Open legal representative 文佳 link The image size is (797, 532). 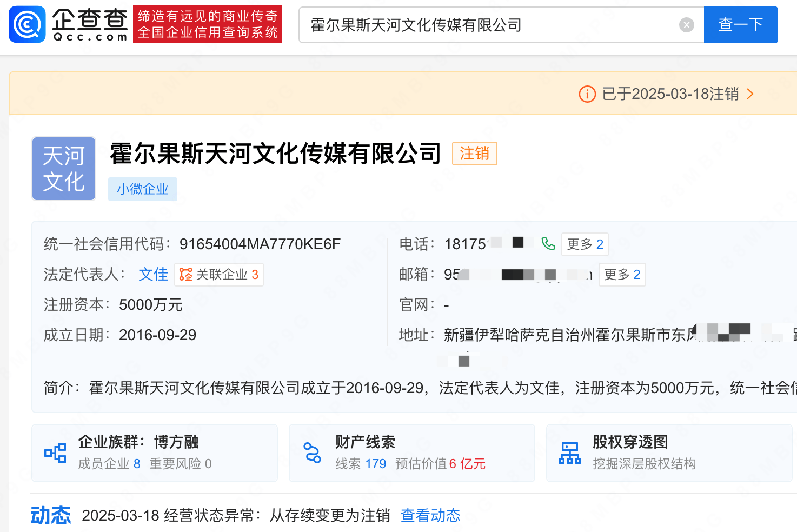[154, 275]
